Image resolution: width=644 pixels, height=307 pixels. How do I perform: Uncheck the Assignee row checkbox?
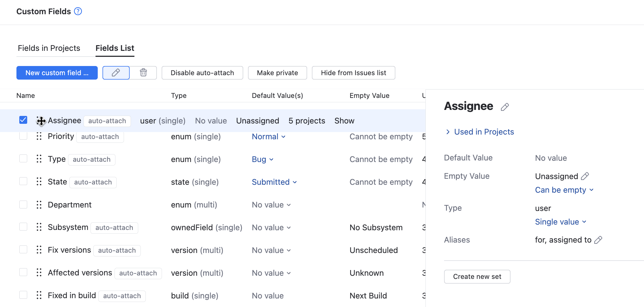pos(23,120)
